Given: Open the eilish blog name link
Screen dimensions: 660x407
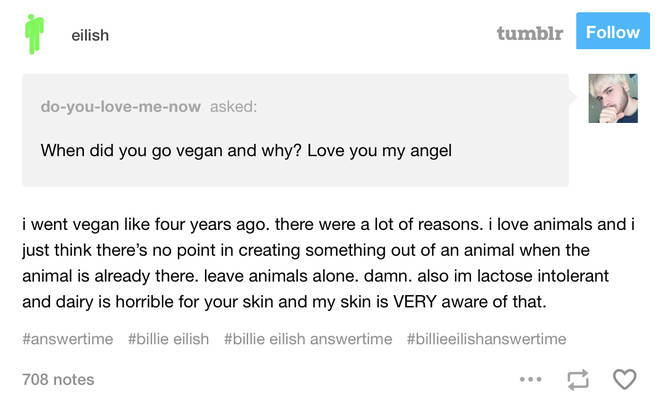Looking at the screenshot, I should pos(90,35).
